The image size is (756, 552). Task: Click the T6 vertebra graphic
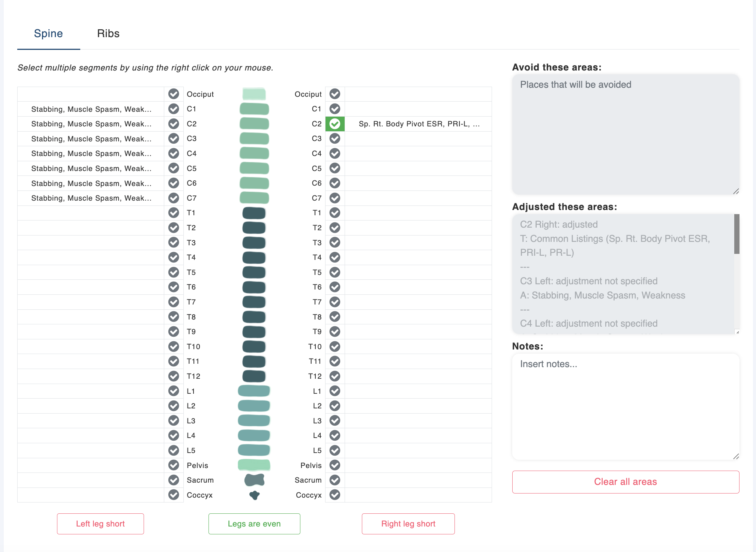[254, 287]
